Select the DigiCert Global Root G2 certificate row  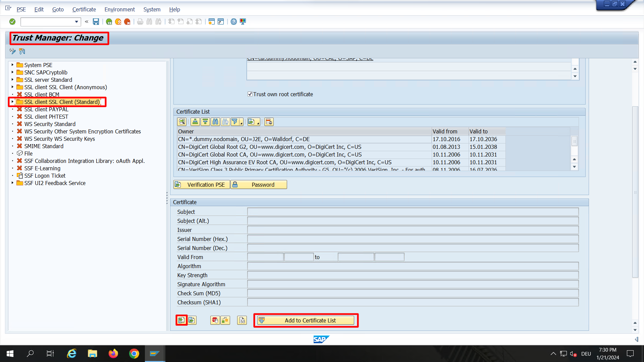(341, 147)
